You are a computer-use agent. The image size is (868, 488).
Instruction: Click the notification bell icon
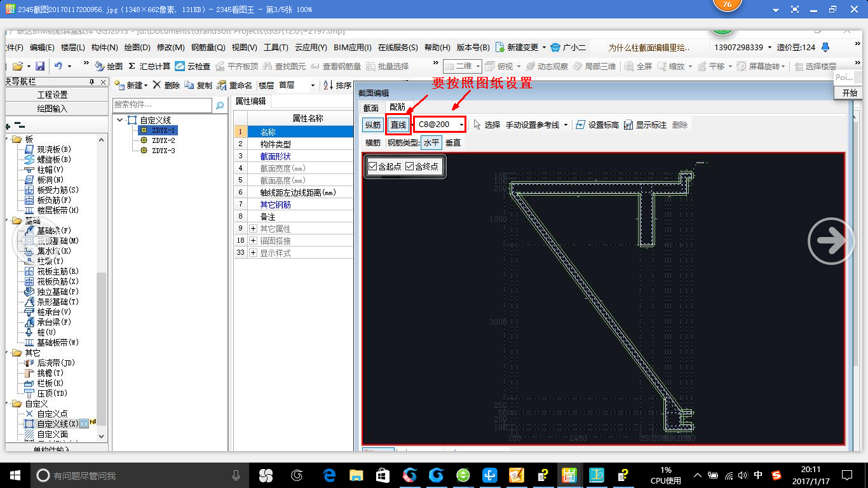coord(825,48)
